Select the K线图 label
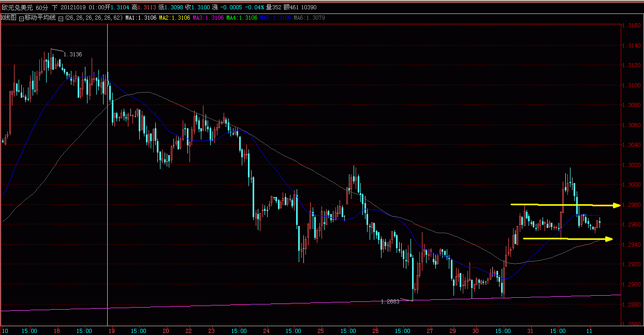Image resolution: width=644 pixels, height=335 pixels. tap(8, 18)
